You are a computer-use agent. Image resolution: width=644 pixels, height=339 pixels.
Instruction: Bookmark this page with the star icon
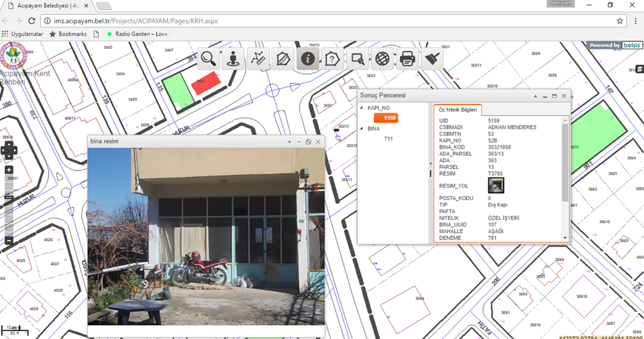coord(620,21)
